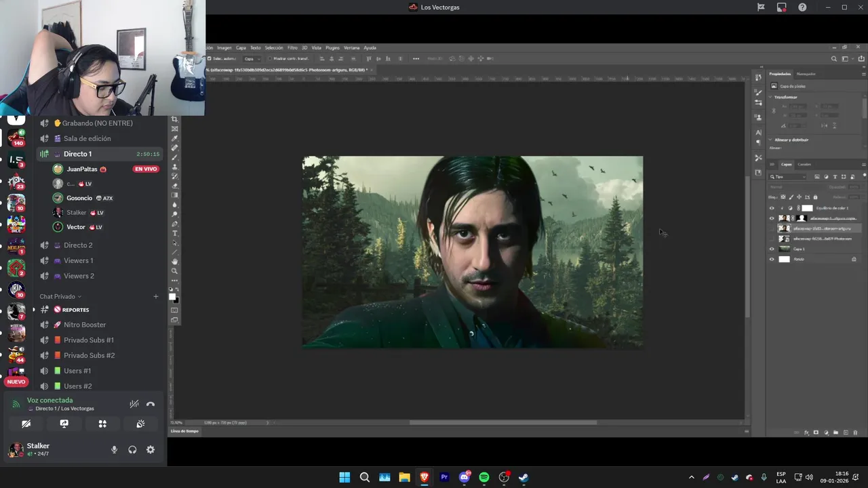
Task: Select the Brush tool
Action: 174,157
